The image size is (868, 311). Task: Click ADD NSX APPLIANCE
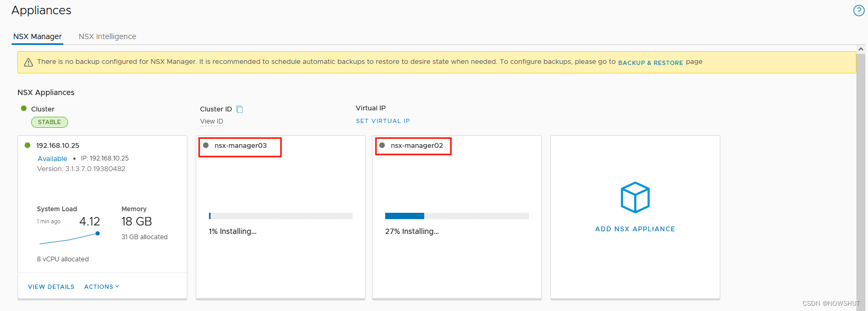click(x=635, y=229)
